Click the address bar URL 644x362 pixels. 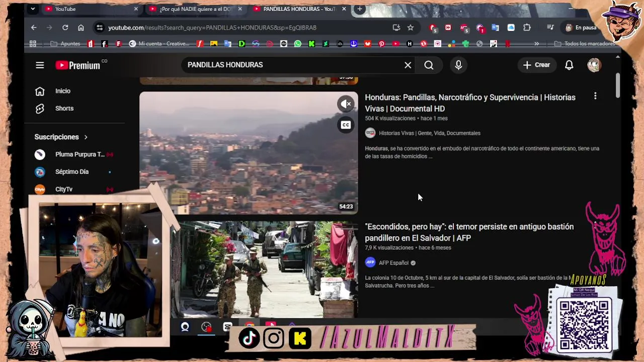[212, 28]
